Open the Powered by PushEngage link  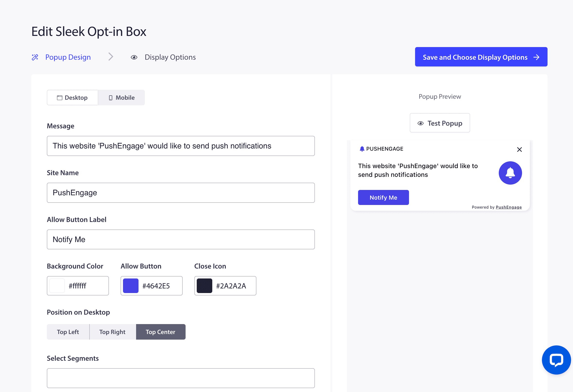508,207
